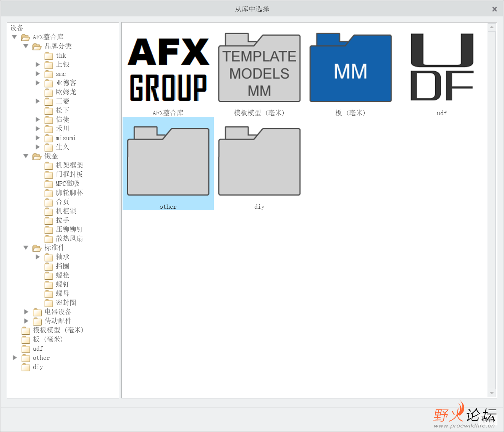The height and width of the screenshot is (432, 504).
Task: Click the folder icon beside 螺钉
Action: [x=48, y=285]
